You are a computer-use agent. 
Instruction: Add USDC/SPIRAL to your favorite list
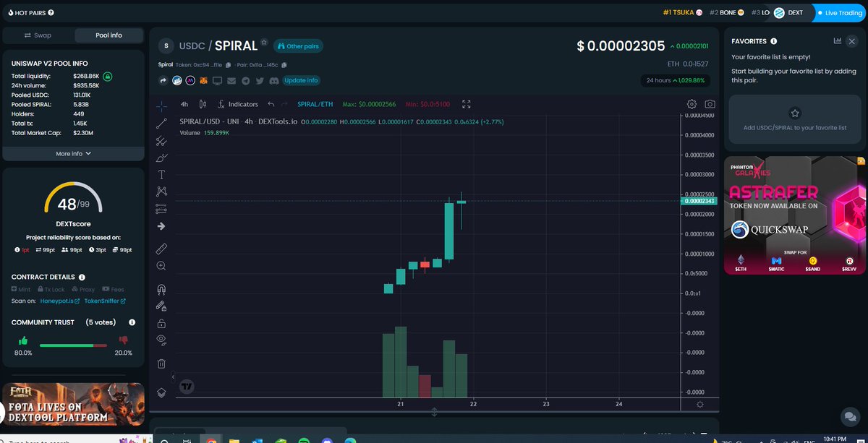(794, 119)
